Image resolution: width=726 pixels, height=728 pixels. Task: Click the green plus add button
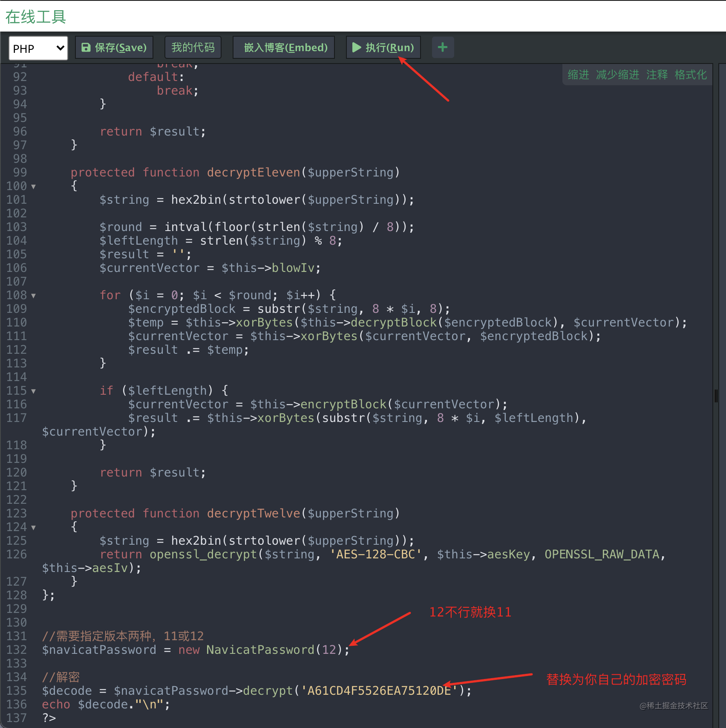pyautogui.click(x=443, y=47)
